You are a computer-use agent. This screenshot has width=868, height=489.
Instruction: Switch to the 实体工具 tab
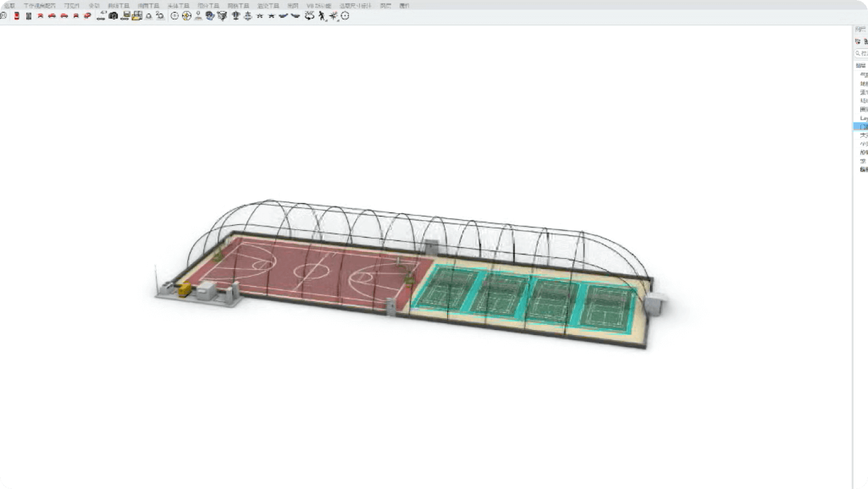pyautogui.click(x=178, y=6)
